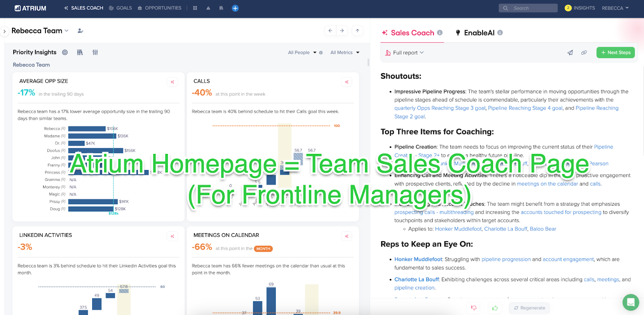Click the Rebecca Team section label

(x=31, y=65)
